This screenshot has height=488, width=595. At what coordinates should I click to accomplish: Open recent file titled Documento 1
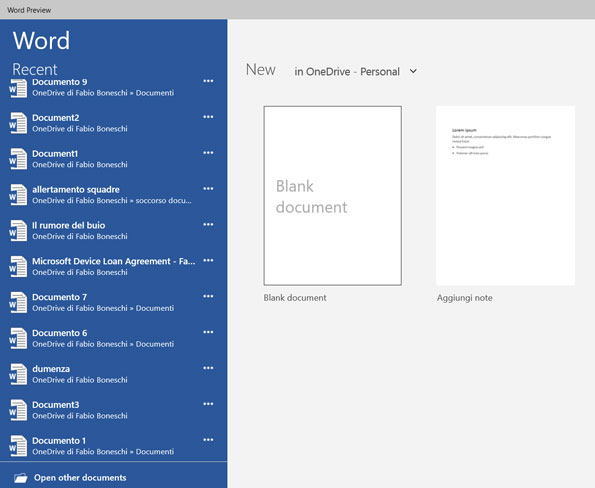[59, 441]
